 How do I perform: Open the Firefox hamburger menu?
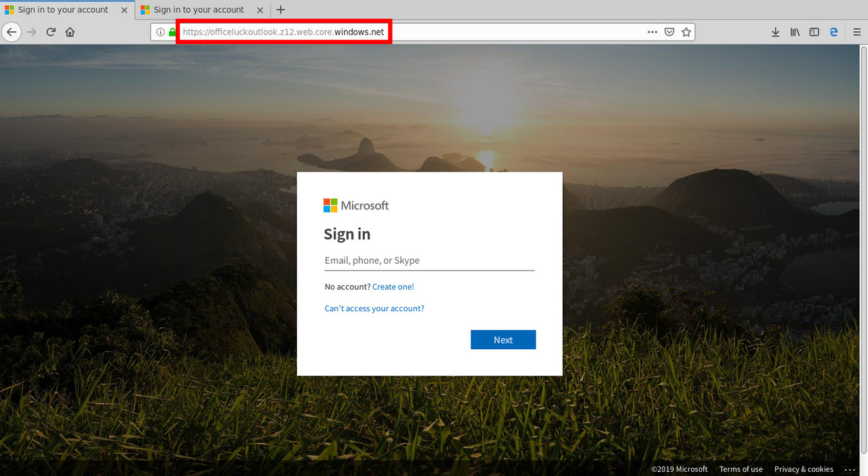[x=858, y=32]
